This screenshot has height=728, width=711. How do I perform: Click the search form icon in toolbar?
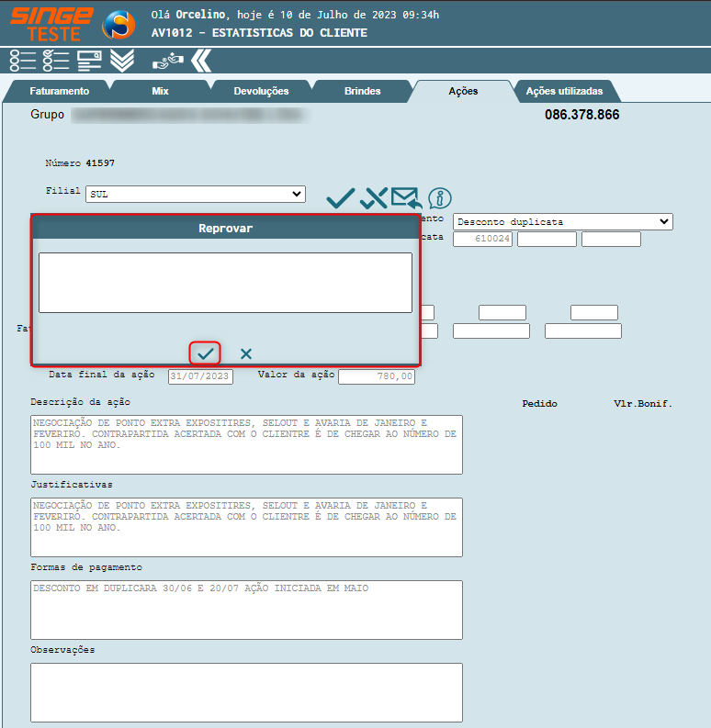point(89,61)
